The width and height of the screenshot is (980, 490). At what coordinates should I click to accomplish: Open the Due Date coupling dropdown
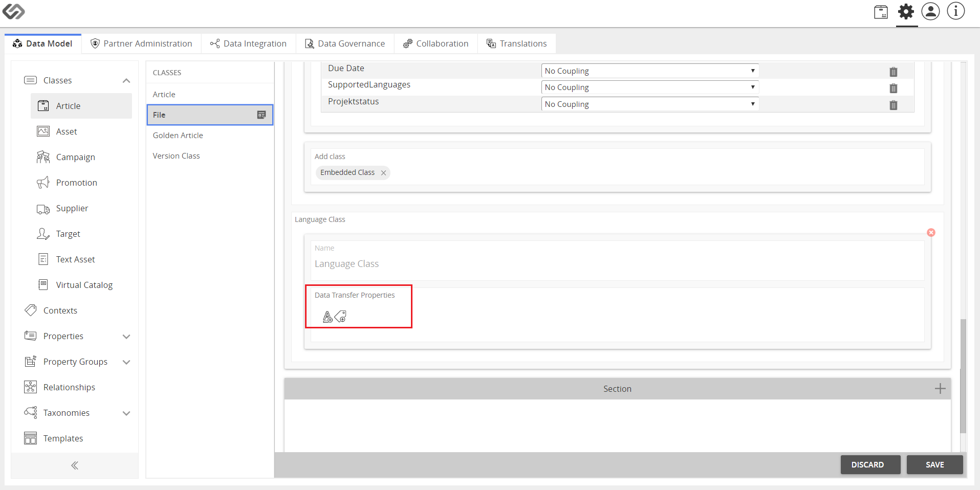[650, 71]
